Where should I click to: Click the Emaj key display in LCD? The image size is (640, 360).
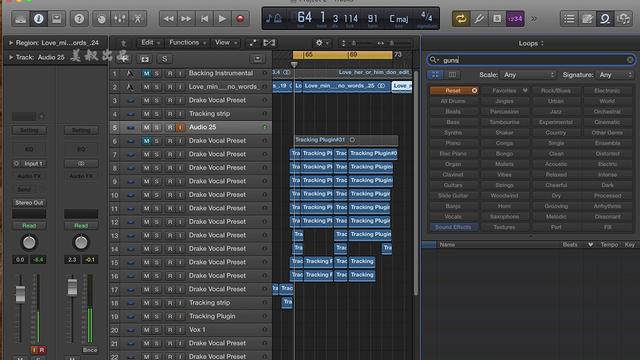coord(398,19)
